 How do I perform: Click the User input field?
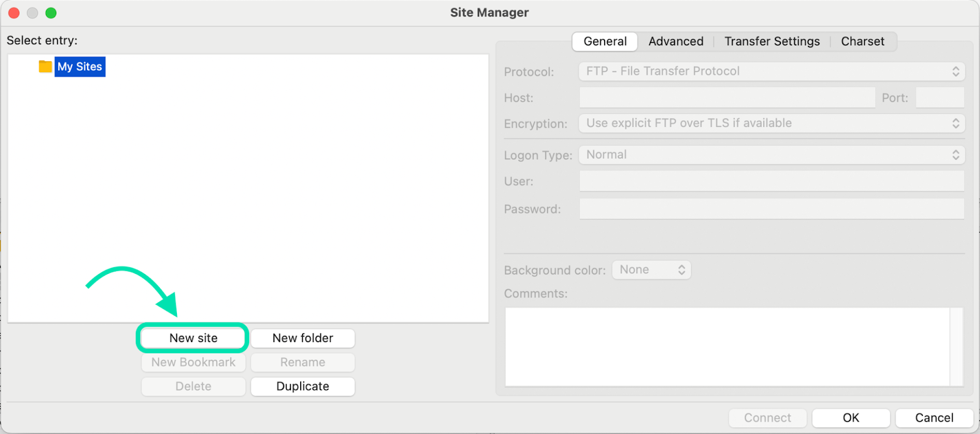pyautogui.click(x=772, y=181)
